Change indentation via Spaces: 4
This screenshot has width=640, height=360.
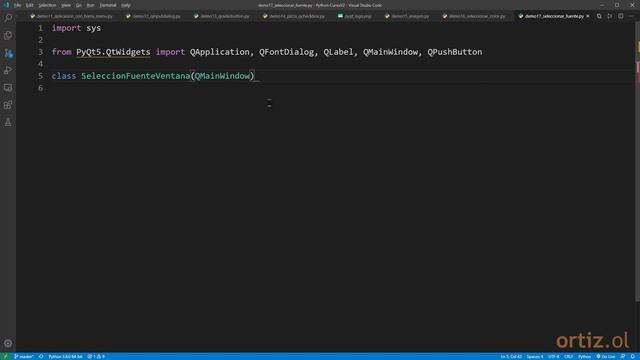[535, 356]
